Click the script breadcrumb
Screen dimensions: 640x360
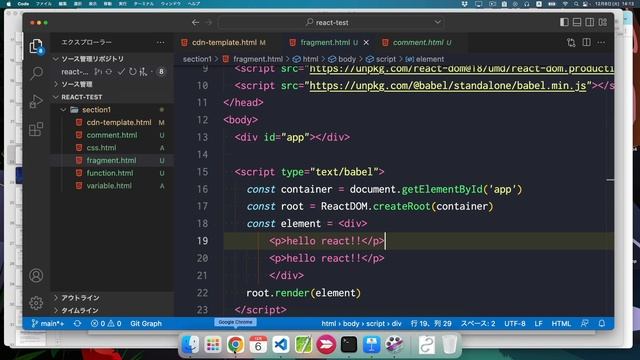(x=381, y=59)
